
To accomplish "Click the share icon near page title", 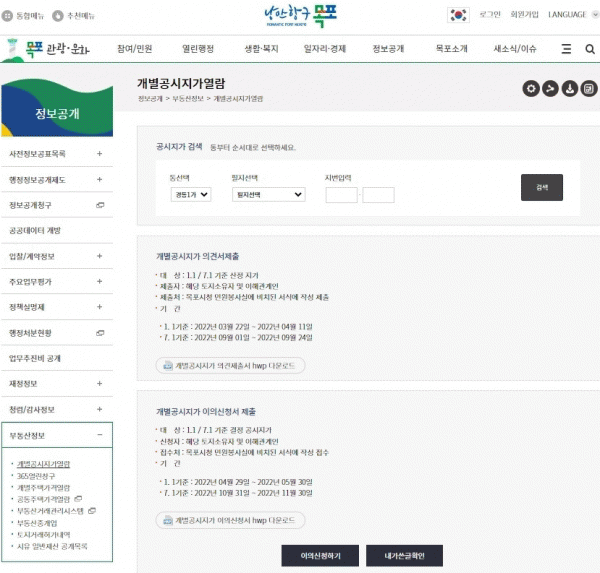I will (550, 89).
